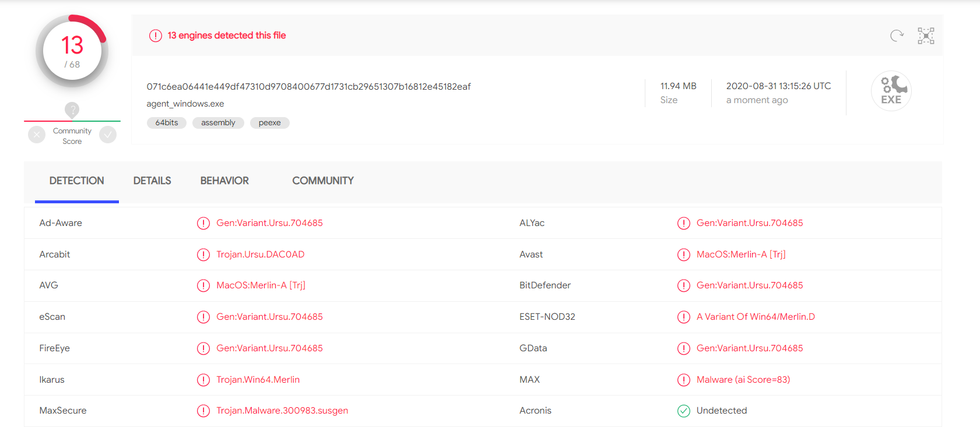Click the peexe tag
980x427 pixels.
pos(269,123)
